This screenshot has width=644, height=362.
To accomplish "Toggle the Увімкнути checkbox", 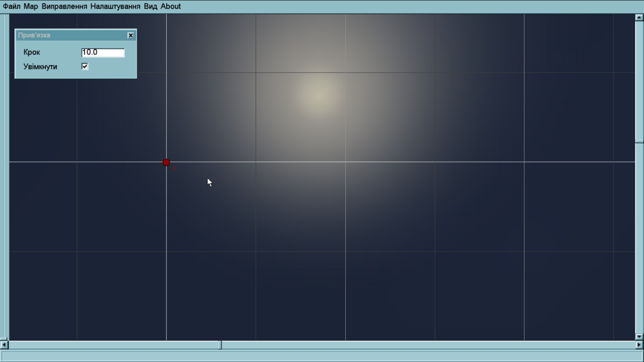I will 84,66.
